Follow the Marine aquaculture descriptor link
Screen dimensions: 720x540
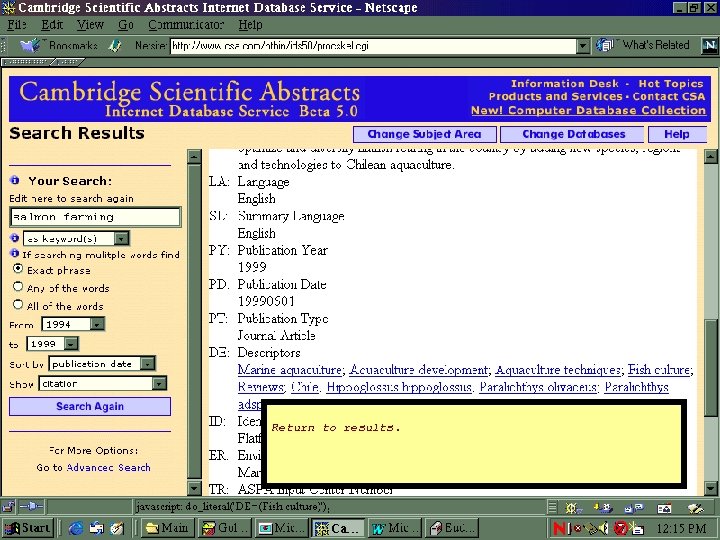(290, 370)
